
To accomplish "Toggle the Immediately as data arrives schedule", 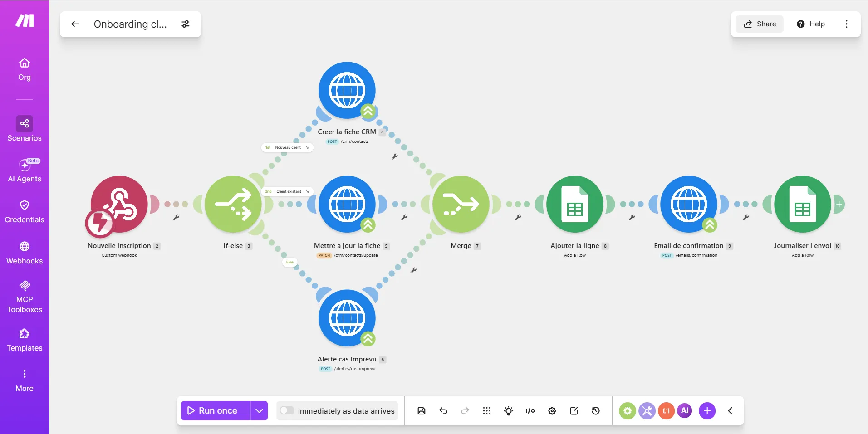I will [x=287, y=410].
